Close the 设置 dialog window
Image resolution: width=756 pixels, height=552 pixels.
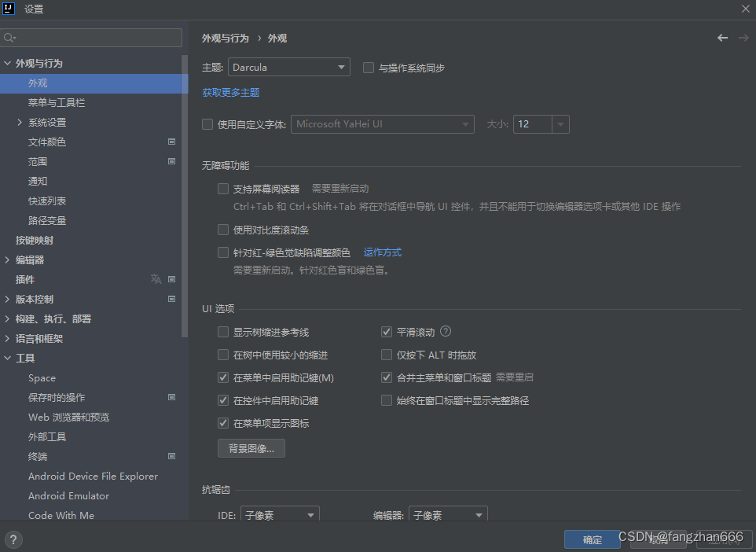(x=746, y=9)
